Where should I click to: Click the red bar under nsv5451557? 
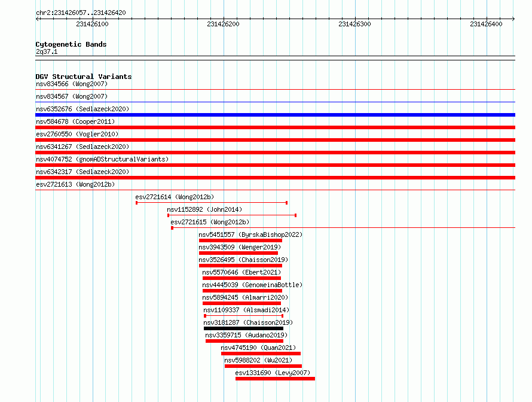point(240,240)
